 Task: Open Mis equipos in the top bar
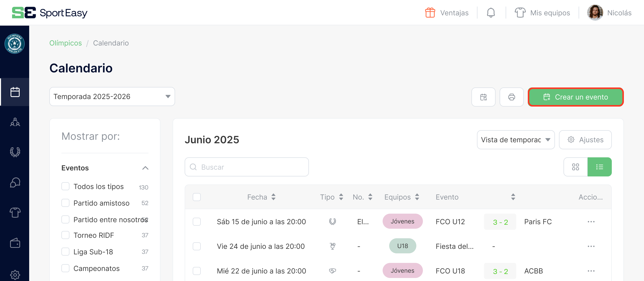tap(550, 13)
